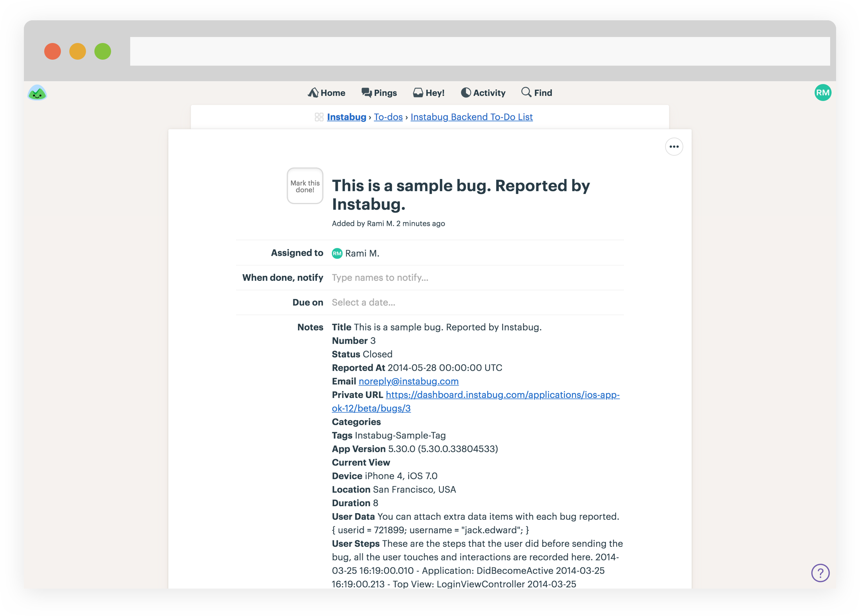The height and width of the screenshot is (616, 860).
Task: Open the To-dos breadcrumb link
Action: pyautogui.click(x=388, y=117)
